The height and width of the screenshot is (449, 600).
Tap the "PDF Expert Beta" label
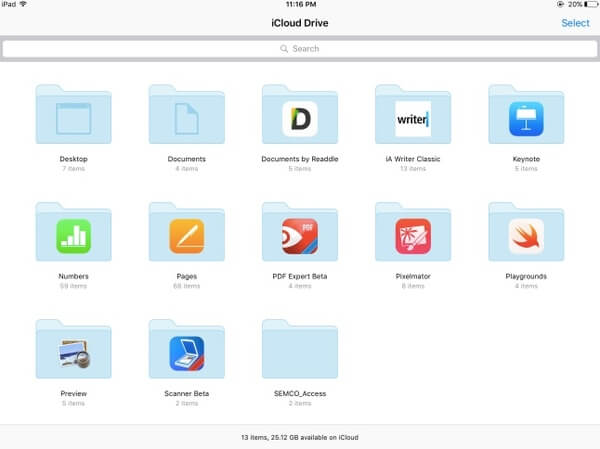click(x=300, y=276)
